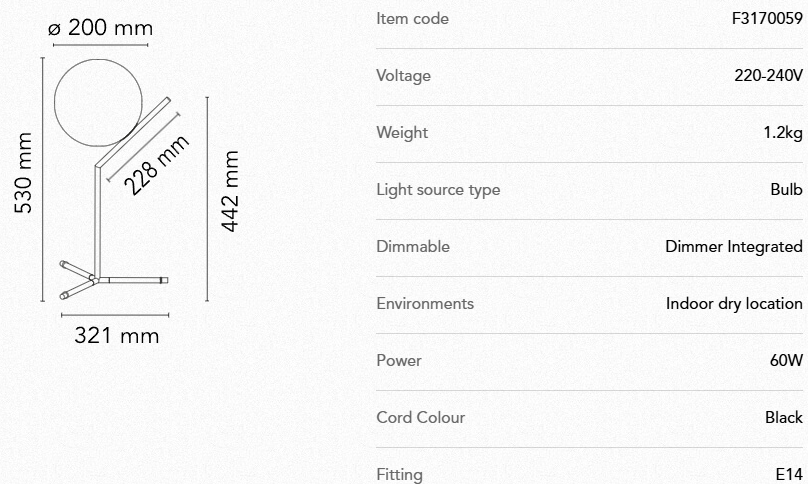Select the ø 200 mm diameter label

pos(100,27)
